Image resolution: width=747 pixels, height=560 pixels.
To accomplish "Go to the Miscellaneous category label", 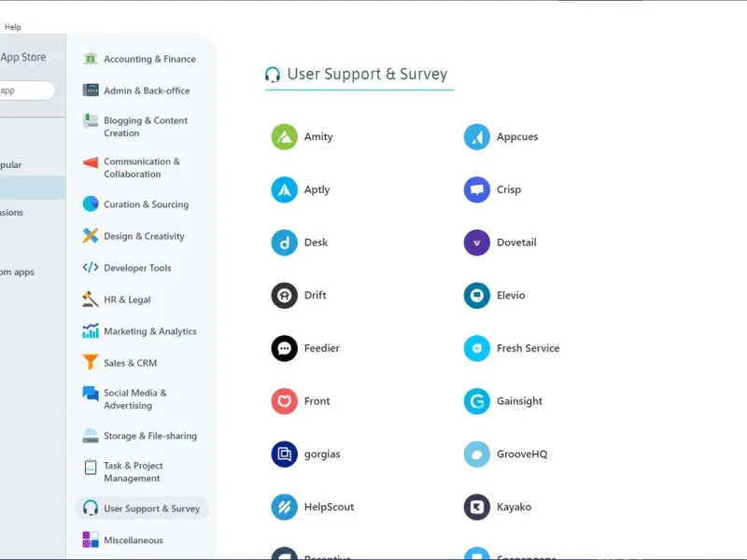I will point(134,540).
